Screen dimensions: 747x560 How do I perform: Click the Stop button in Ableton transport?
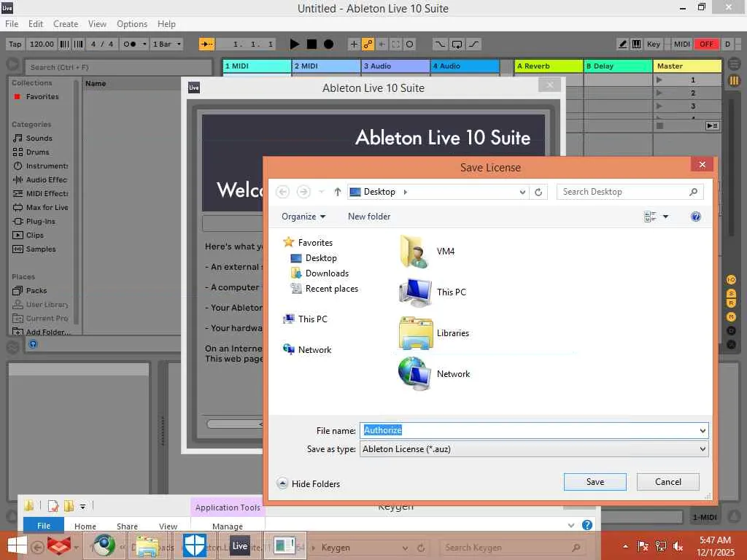(x=311, y=44)
